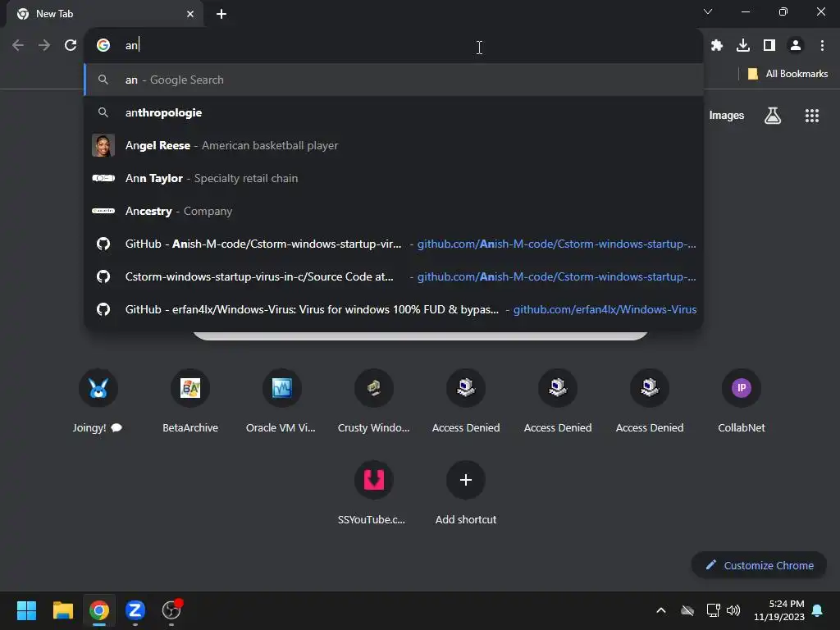Click the OneDrive cloud tray icon
Image resolution: width=840 pixels, height=630 pixels.
[687, 610]
